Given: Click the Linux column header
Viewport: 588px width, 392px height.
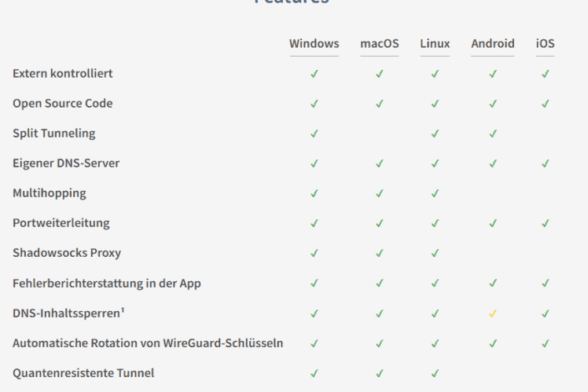Looking at the screenshot, I should pyautogui.click(x=435, y=43).
